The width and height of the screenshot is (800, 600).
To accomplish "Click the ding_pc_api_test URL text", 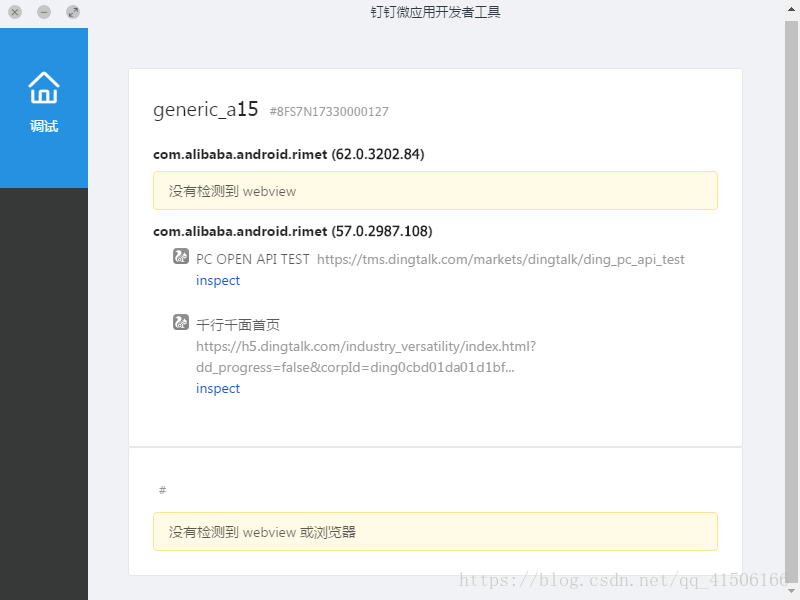I will coord(501,260).
